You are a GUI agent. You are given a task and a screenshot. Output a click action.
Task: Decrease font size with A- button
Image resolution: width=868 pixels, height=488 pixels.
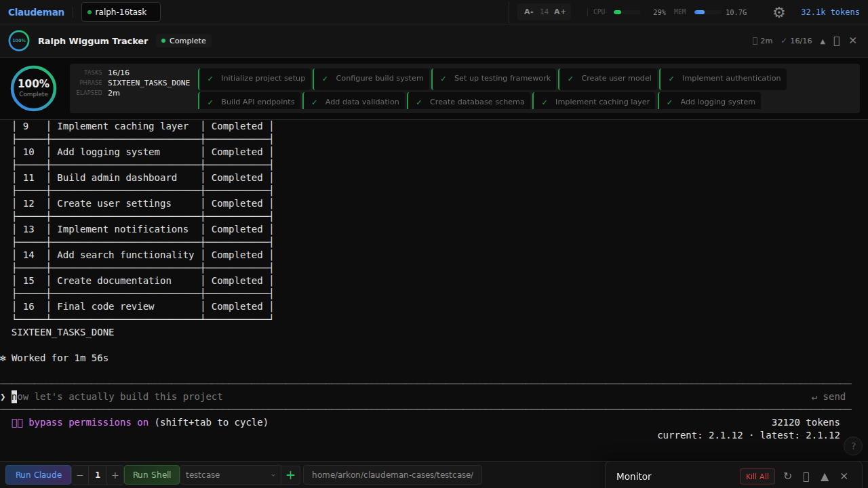point(529,12)
